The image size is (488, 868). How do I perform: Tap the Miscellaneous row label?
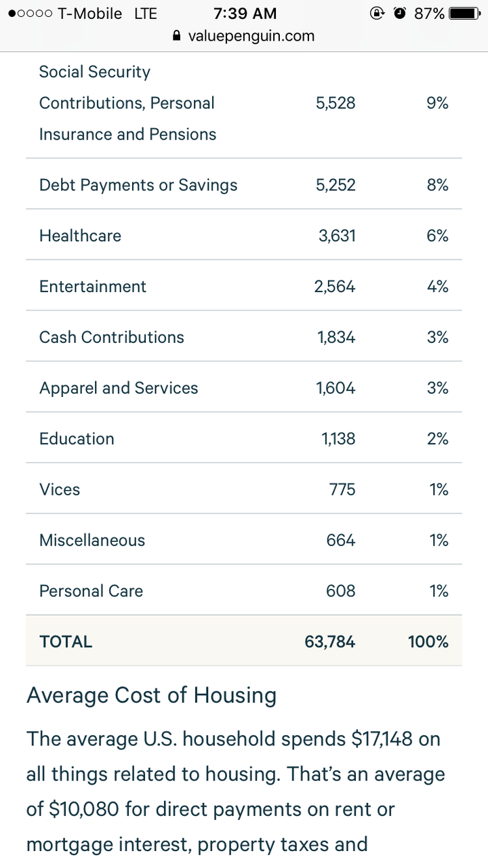[92, 541]
